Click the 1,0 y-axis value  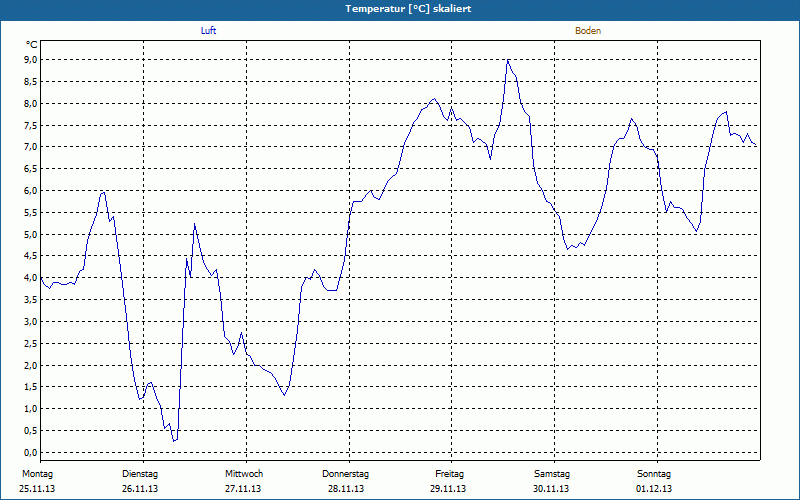tap(31, 409)
